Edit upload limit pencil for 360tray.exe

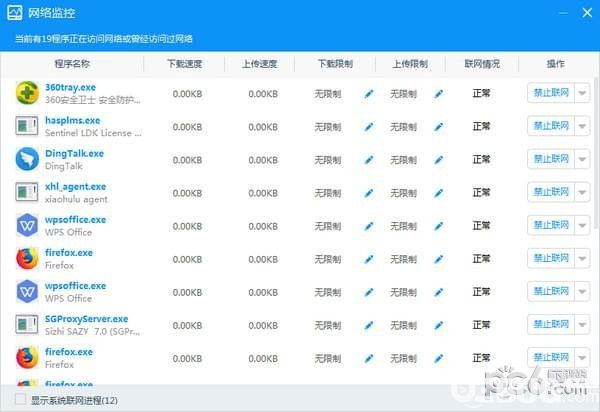(x=439, y=93)
